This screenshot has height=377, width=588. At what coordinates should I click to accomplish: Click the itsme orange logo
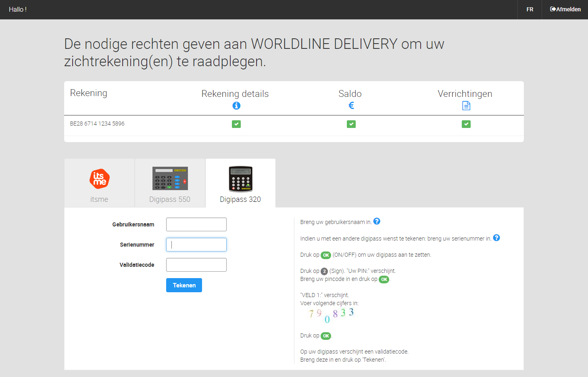click(x=99, y=179)
